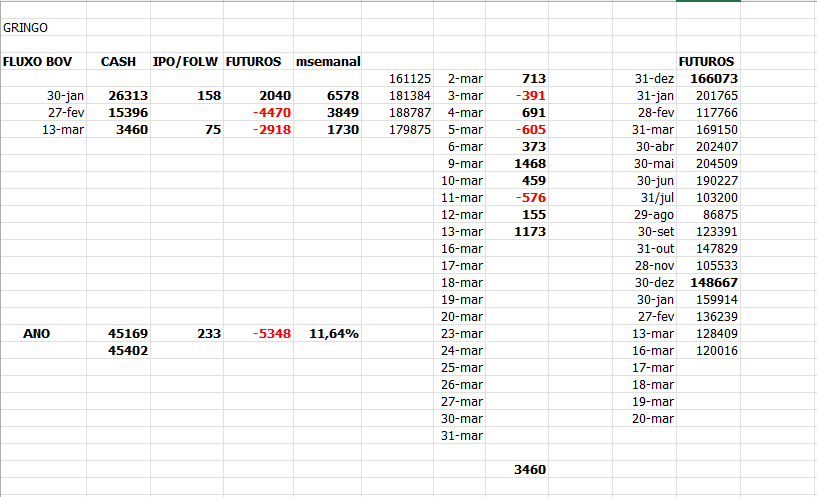Select daily flow value 713

517,79
